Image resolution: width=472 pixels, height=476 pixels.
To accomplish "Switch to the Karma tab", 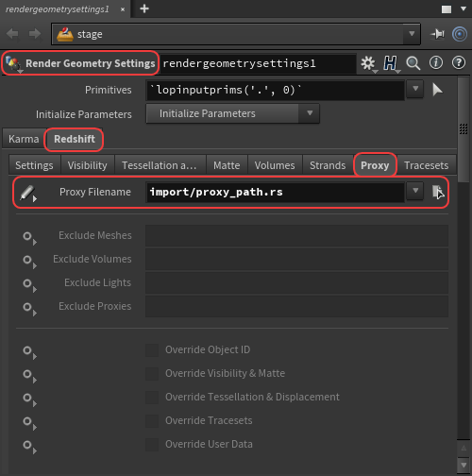I will [x=24, y=139].
